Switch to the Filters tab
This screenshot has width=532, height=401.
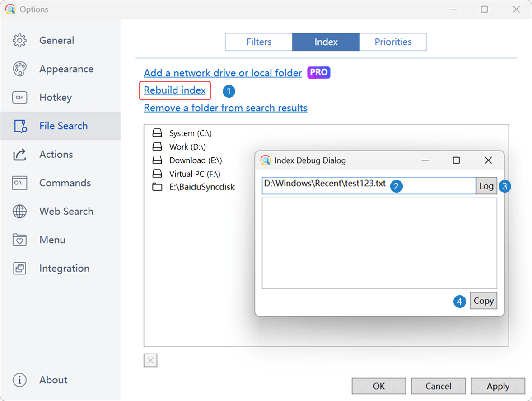(x=259, y=42)
